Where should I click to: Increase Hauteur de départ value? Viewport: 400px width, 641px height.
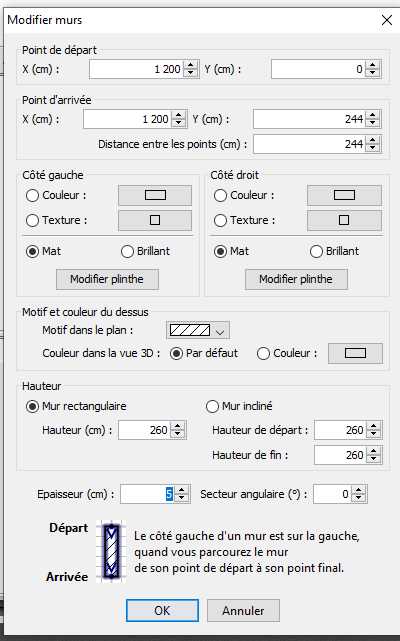click(x=373, y=426)
